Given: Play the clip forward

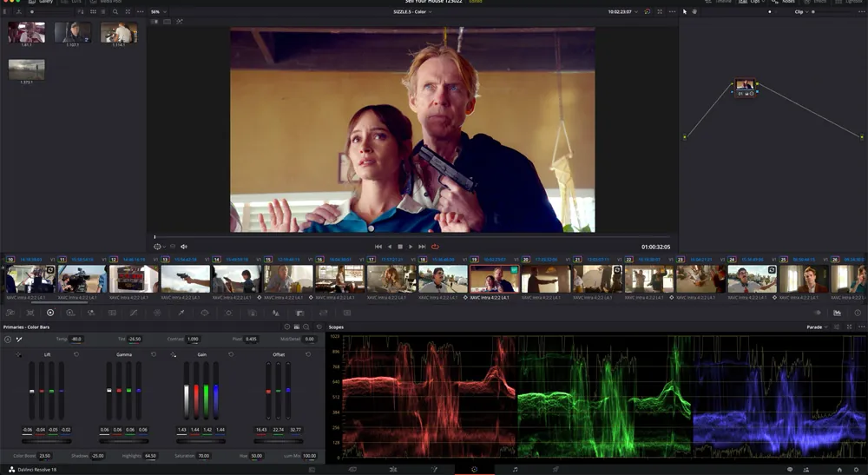Looking at the screenshot, I should pos(411,247).
